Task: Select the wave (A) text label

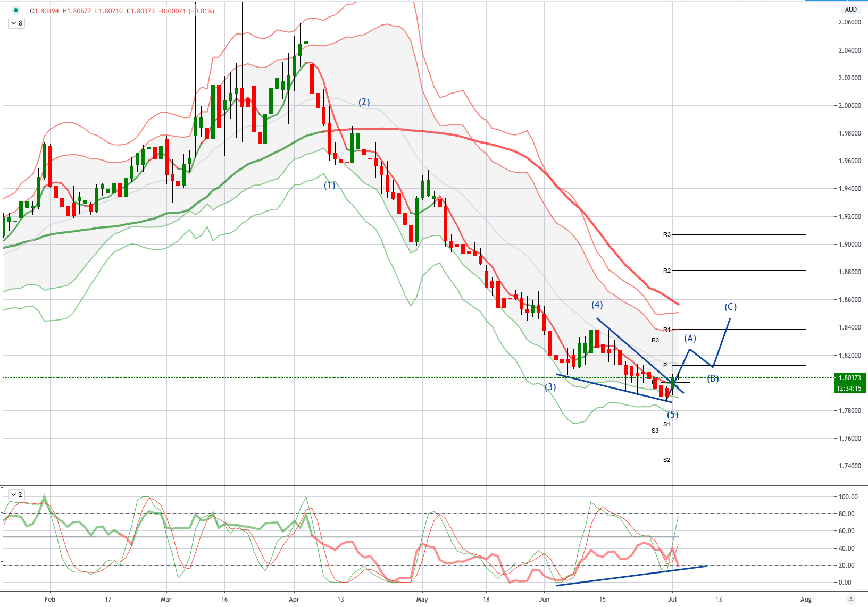Action: click(690, 338)
